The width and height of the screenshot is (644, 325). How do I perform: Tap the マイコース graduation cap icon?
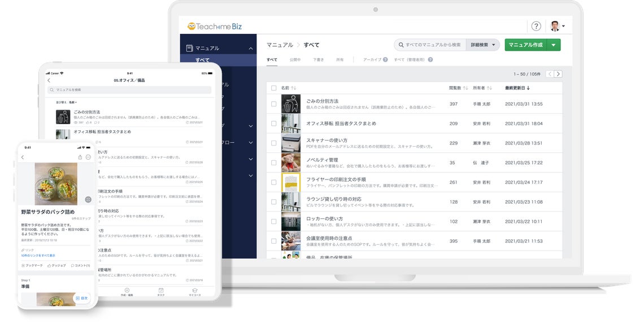(195, 290)
